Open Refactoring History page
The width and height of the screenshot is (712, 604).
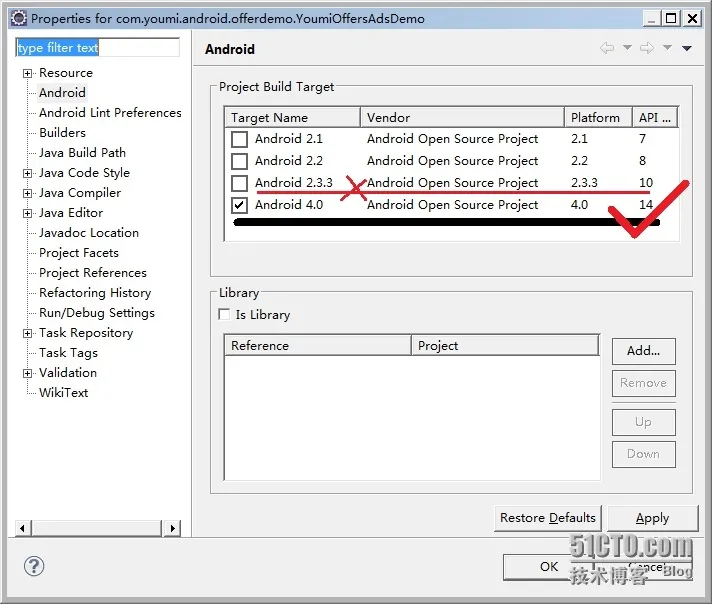point(95,293)
